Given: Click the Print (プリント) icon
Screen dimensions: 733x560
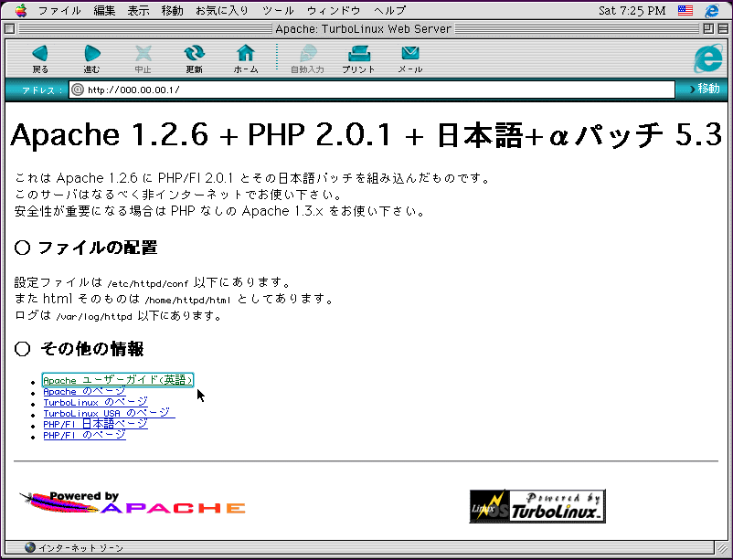Looking at the screenshot, I should 359,53.
